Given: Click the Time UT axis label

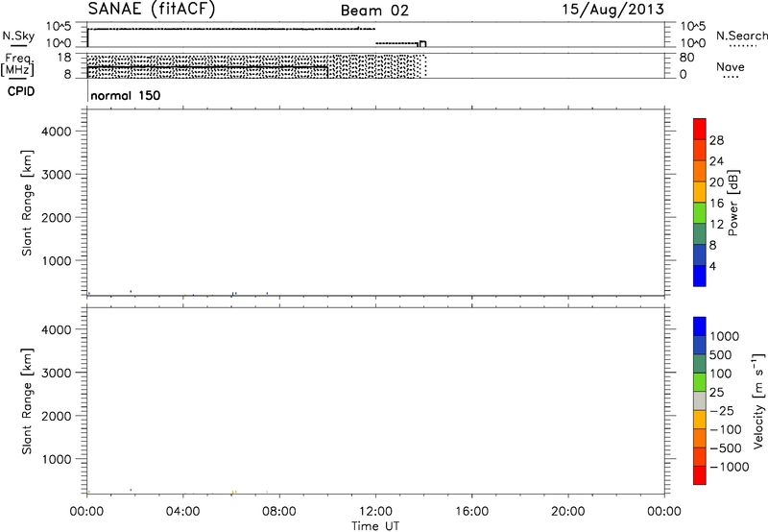Looking at the screenshot, I should [375, 526].
